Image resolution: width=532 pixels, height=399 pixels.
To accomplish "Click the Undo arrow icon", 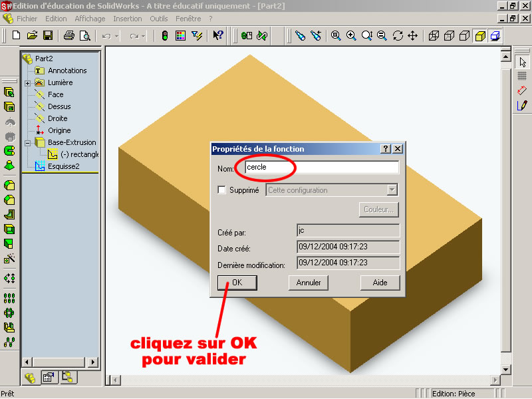I will [106, 36].
